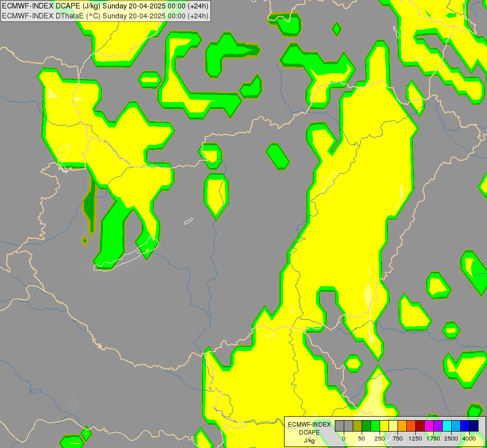The height and width of the screenshot is (448, 487).
Task: Select the magenta legend swatch
Action: (429, 426)
